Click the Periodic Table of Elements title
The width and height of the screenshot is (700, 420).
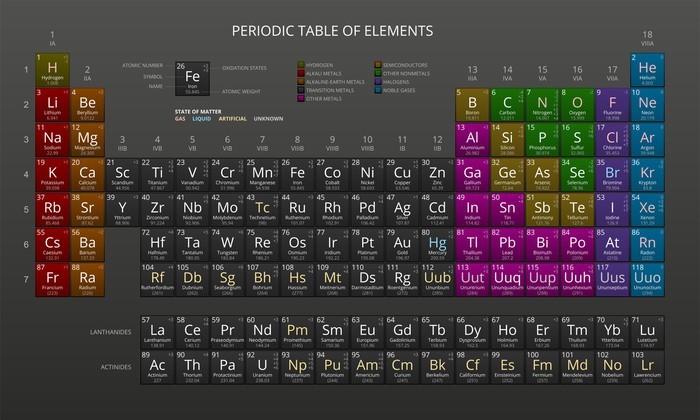pyautogui.click(x=332, y=31)
